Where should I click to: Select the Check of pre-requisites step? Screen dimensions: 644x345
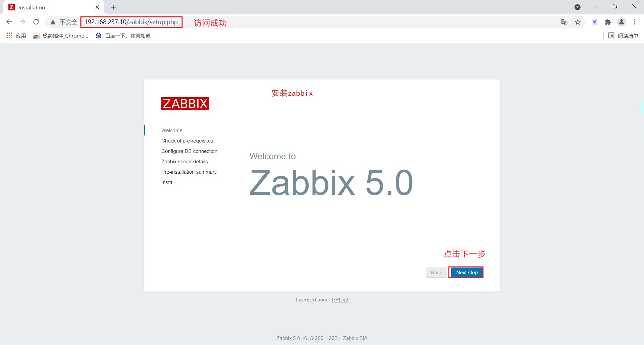click(x=187, y=141)
